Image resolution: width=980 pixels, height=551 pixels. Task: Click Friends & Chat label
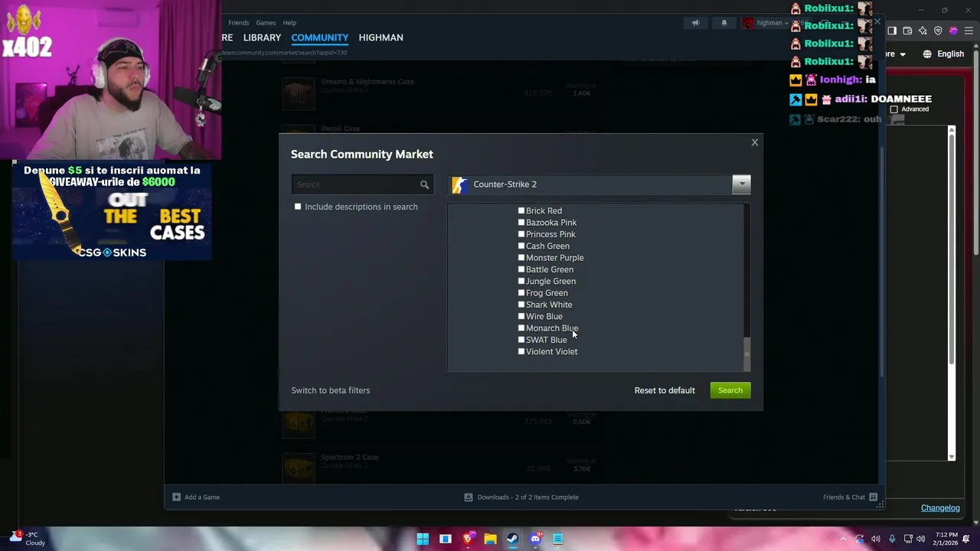pos(844,497)
